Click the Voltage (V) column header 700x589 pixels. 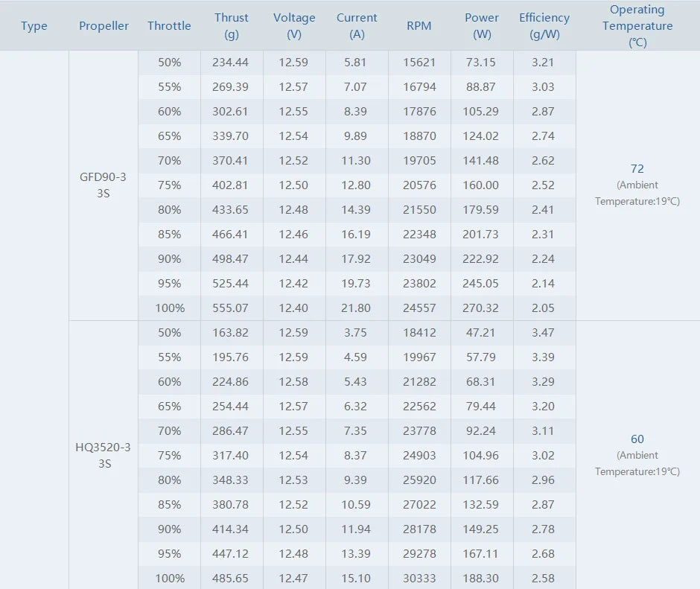tap(294, 26)
